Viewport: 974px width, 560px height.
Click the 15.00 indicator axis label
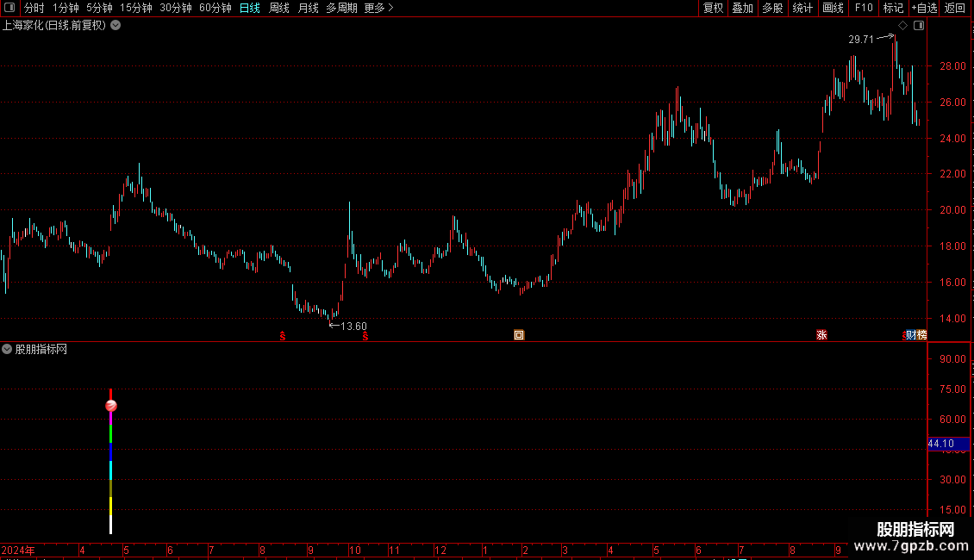(x=952, y=510)
